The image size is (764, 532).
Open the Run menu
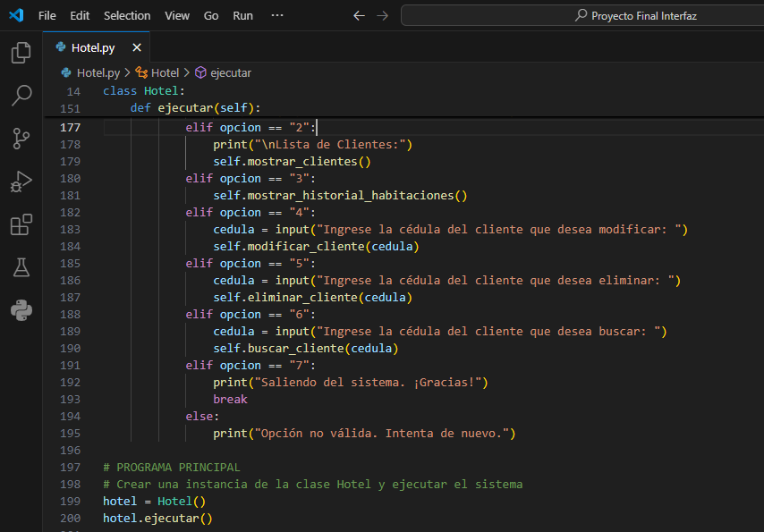[242, 15]
